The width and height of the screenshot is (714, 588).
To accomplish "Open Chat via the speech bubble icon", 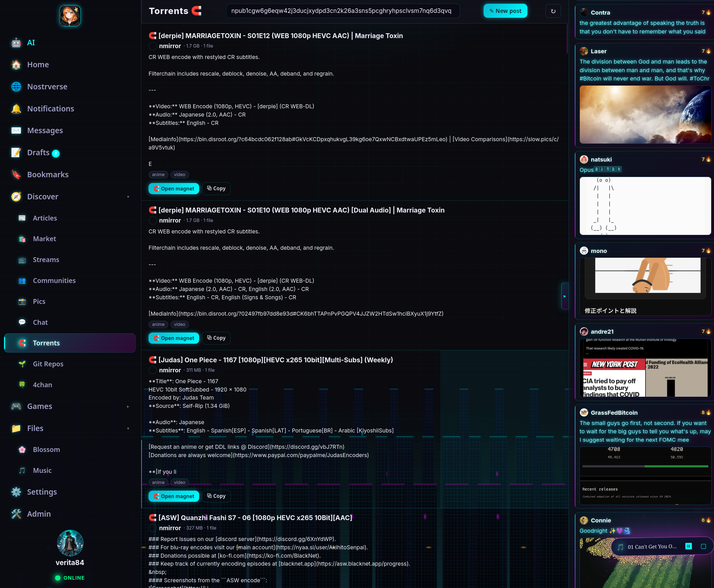I will 22,322.
